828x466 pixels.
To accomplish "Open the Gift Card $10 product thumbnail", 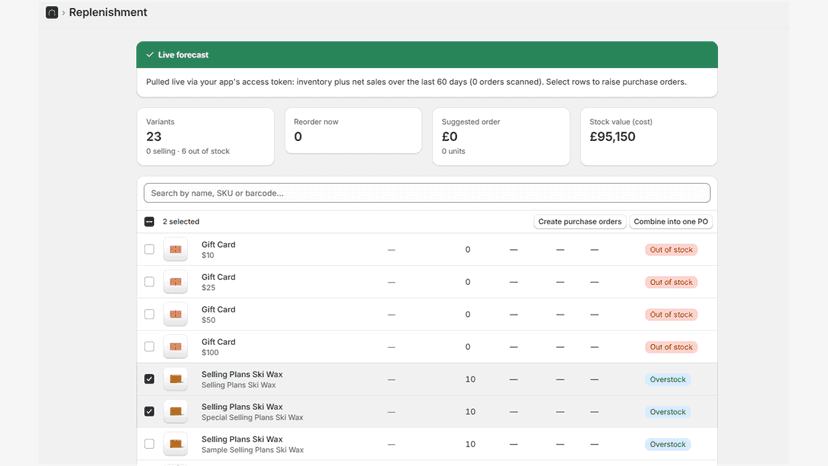I will click(x=175, y=249).
